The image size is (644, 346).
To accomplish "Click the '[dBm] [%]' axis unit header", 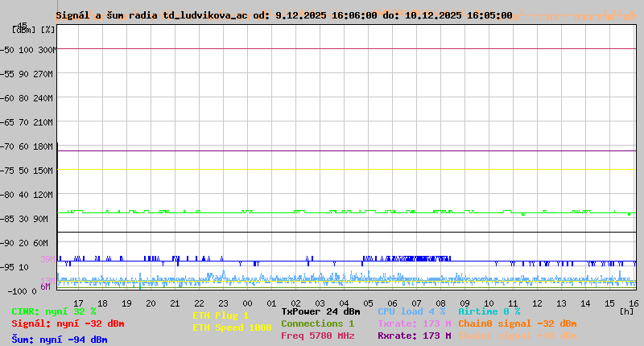I will (33, 30).
